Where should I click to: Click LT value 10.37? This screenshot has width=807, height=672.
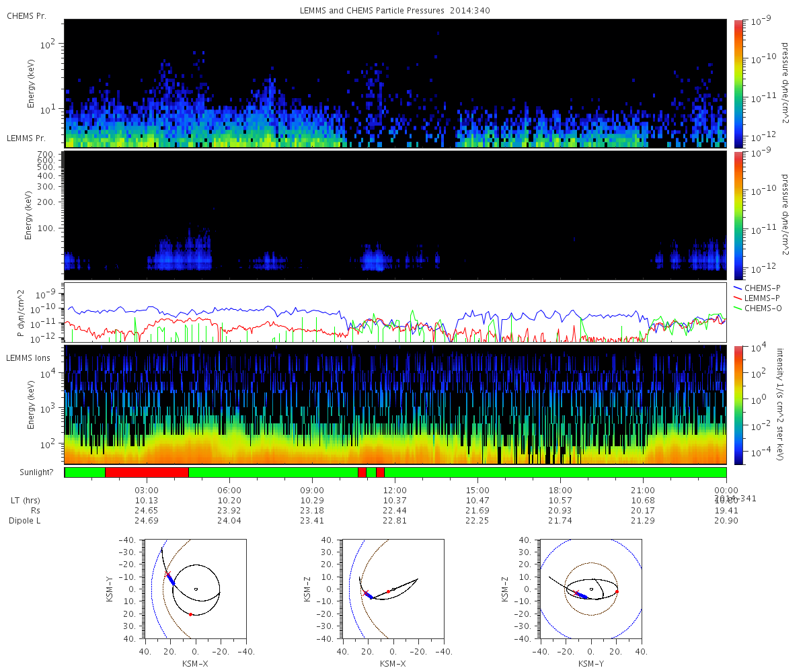point(395,501)
